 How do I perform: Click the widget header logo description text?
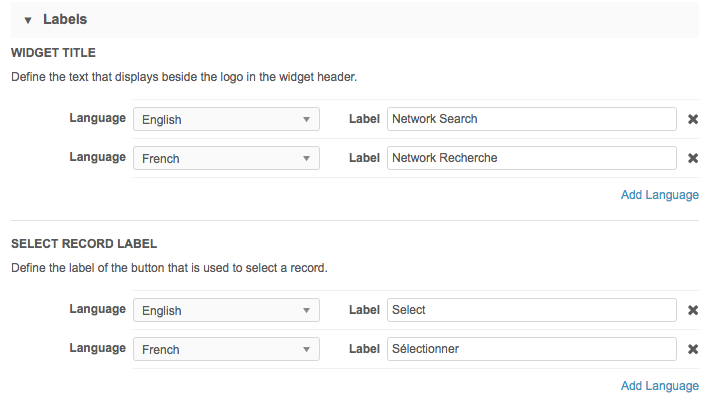point(184,76)
